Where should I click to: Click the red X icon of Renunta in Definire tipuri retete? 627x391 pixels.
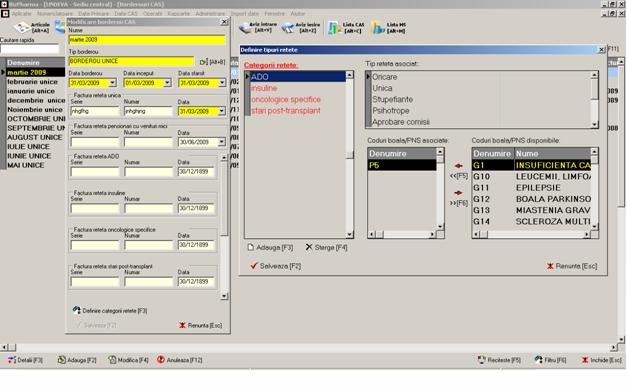(550, 266)
